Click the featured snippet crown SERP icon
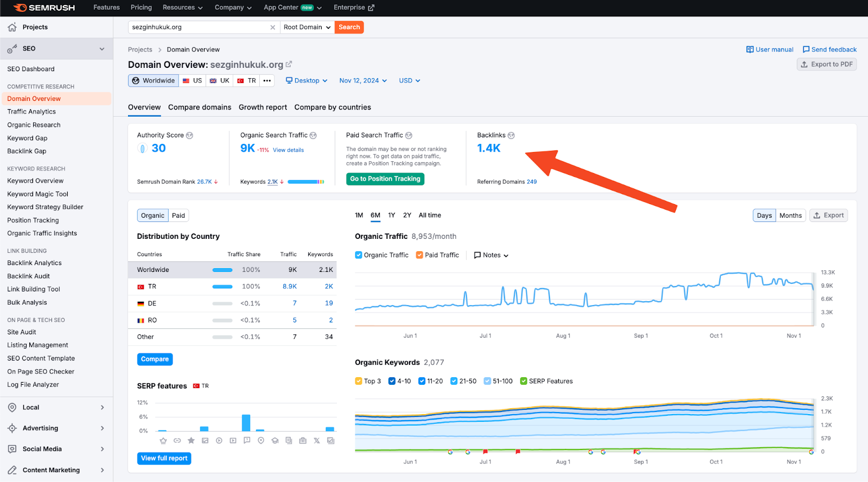 pyautogui.click(x=163, y=441)
